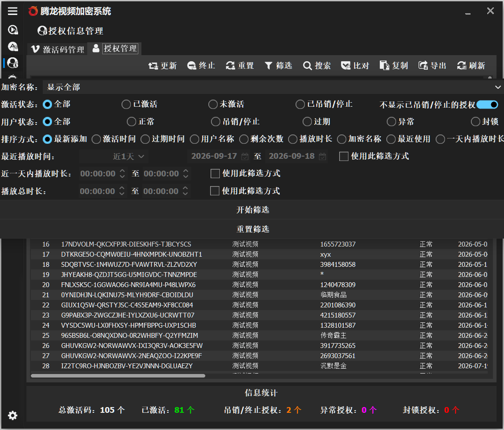Select the authorization info sidebar icon
Viewport: 504px width, 430px height.
click(x=12, y=63)
